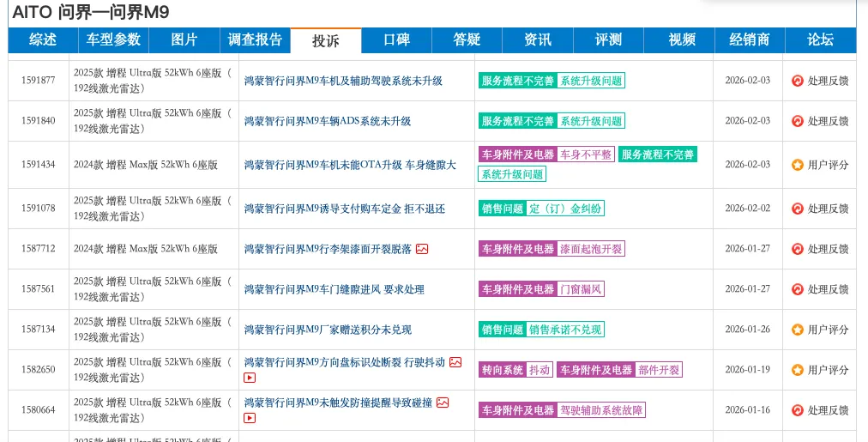Open the picture icon beside 未触发防撞提醒 complaint
Image resolution: width=868 pixels, height=442 pixels.
[443, 403]
